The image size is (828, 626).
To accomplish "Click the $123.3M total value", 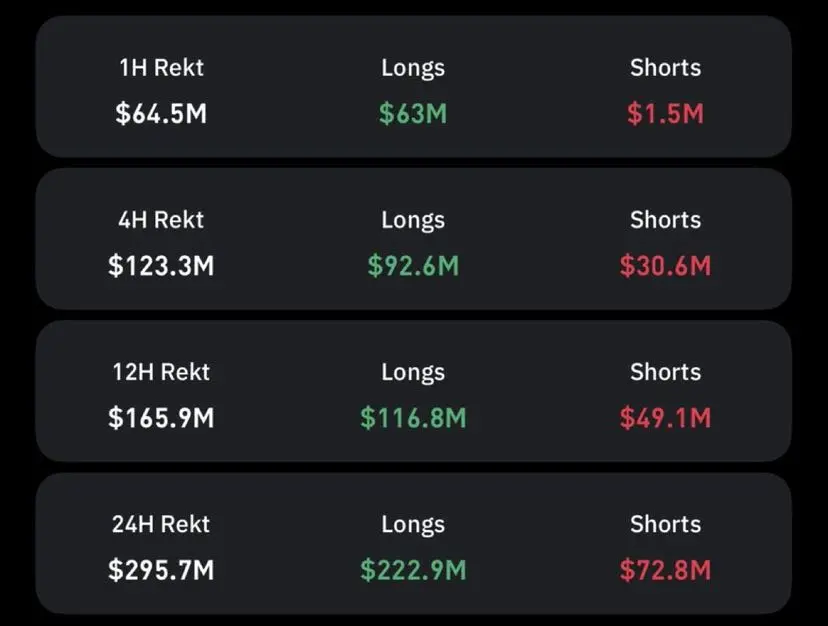I will click(x=161, y=265).
